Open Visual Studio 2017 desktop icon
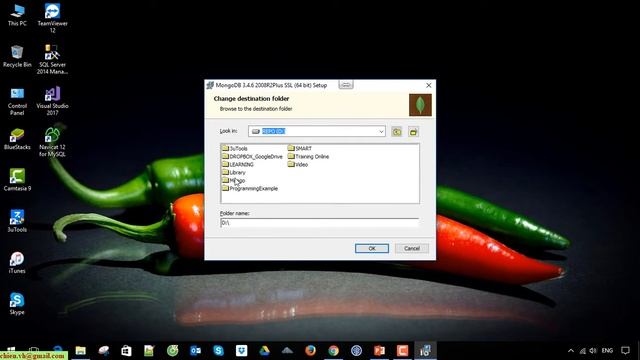640x360 pixels. click(x=52, y=101)
